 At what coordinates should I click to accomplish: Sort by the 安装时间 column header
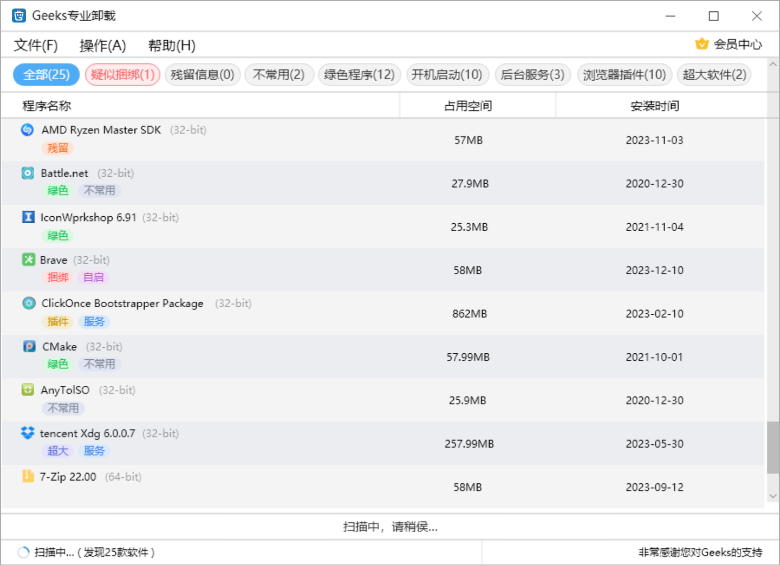[x=655, y=106]
